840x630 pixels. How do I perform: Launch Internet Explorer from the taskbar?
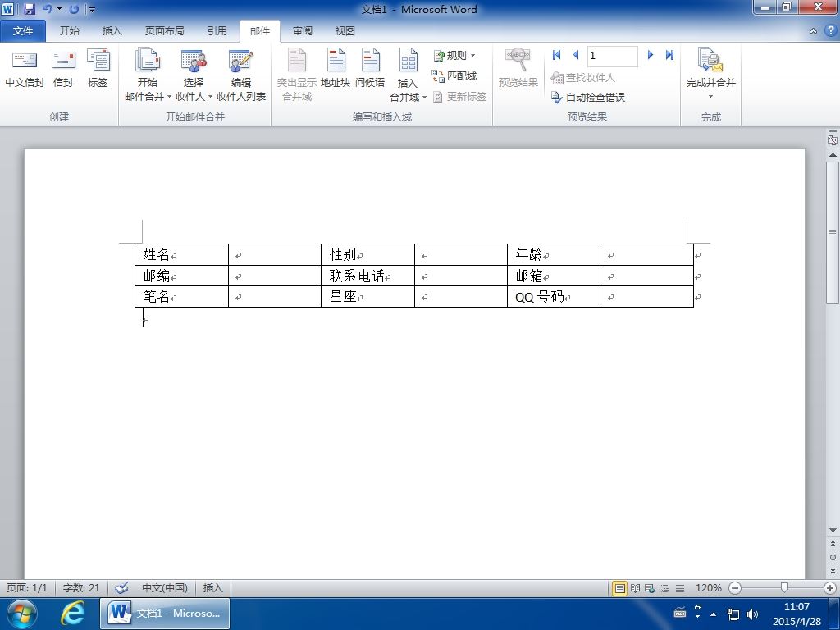(72, 614)
